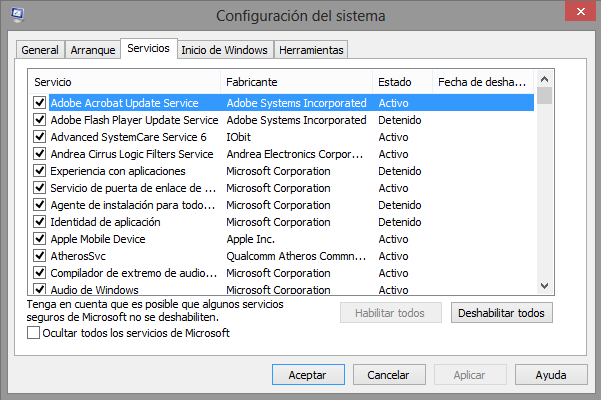Click Habilitar todos button

pyautogui.click(x=390, y=313)
